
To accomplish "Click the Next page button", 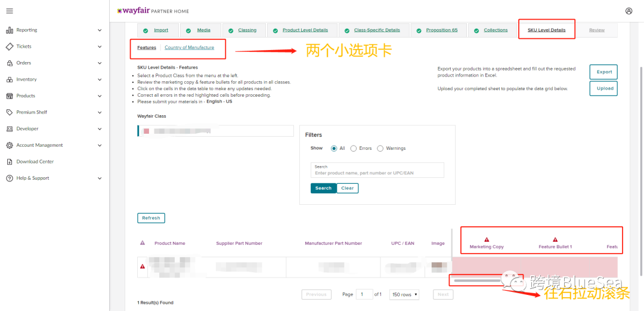I will (x=443, y=294).
